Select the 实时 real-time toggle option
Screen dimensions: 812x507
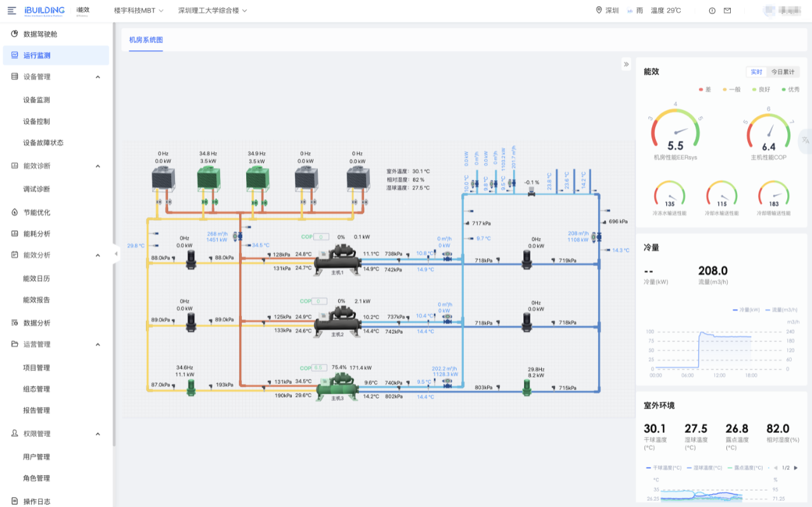[x=756, y=72]
